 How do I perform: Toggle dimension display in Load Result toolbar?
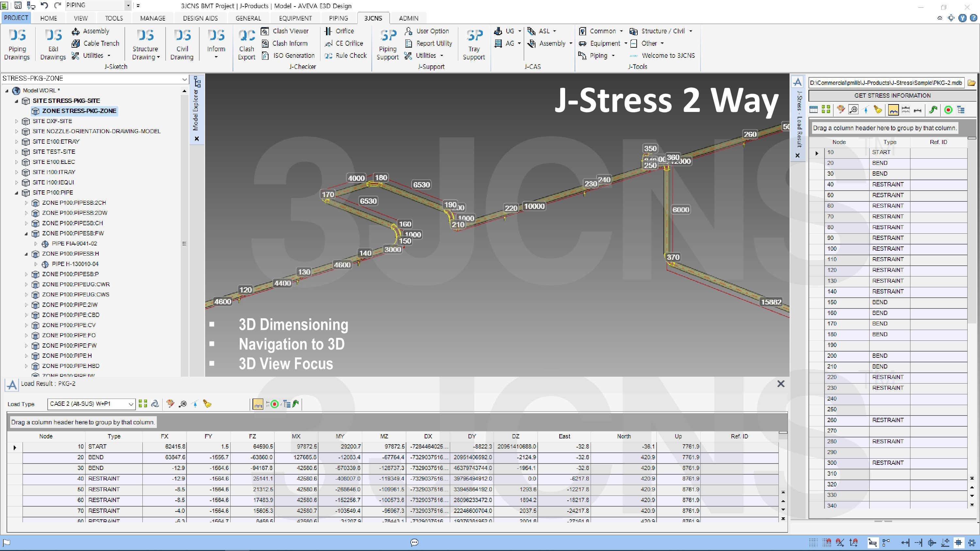click(x=257, y=404)
